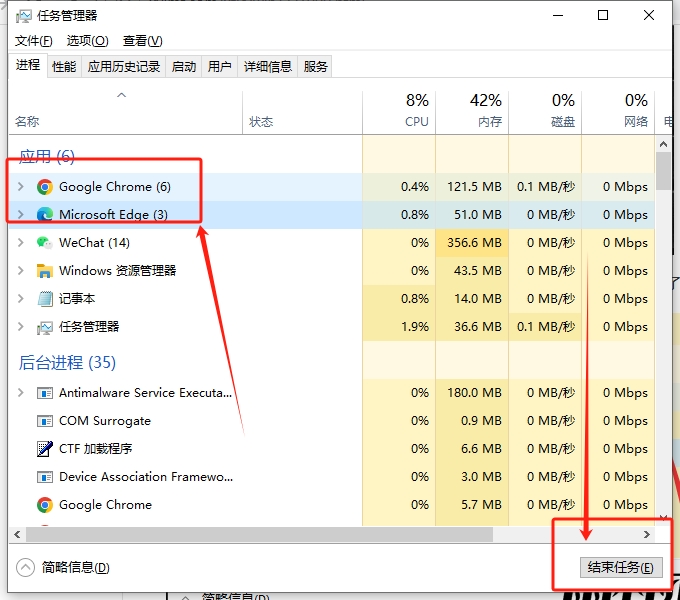
Task: Open the 启动 tab
Action: click(184, 67)
